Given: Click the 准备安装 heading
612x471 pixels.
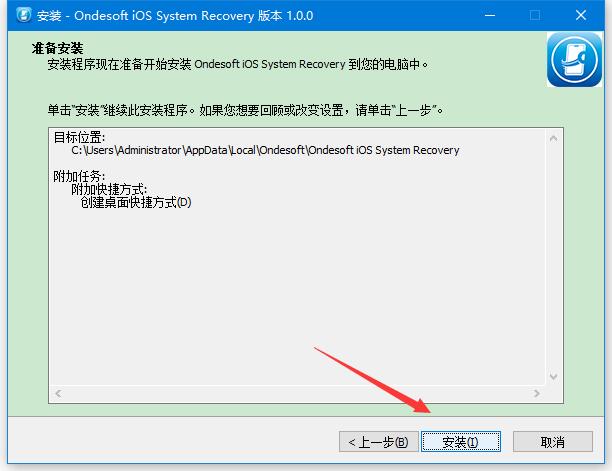Looking at the screenshot, I should pos(57,48).
